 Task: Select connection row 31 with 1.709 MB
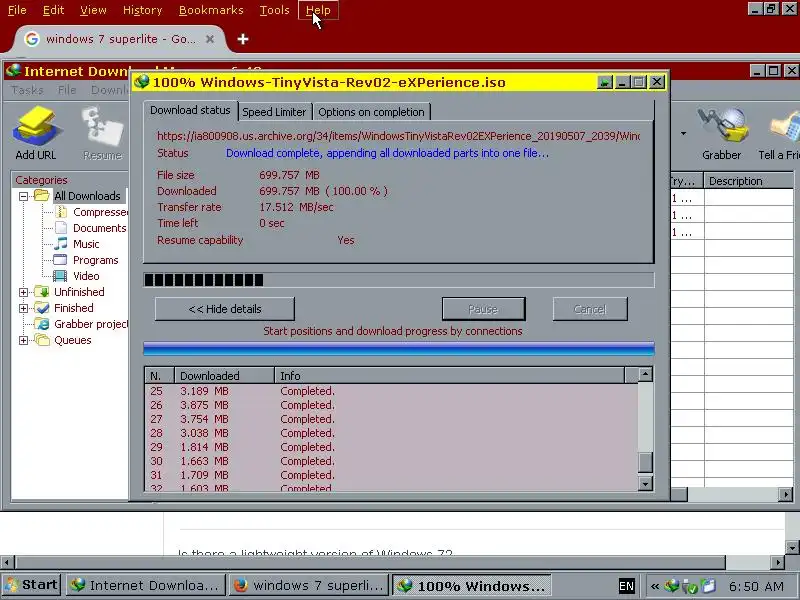click(x=391, y=475)
